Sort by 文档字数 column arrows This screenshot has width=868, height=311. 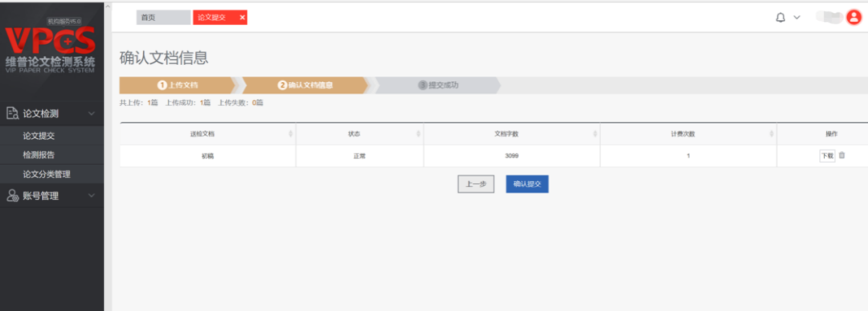point(595,134)
